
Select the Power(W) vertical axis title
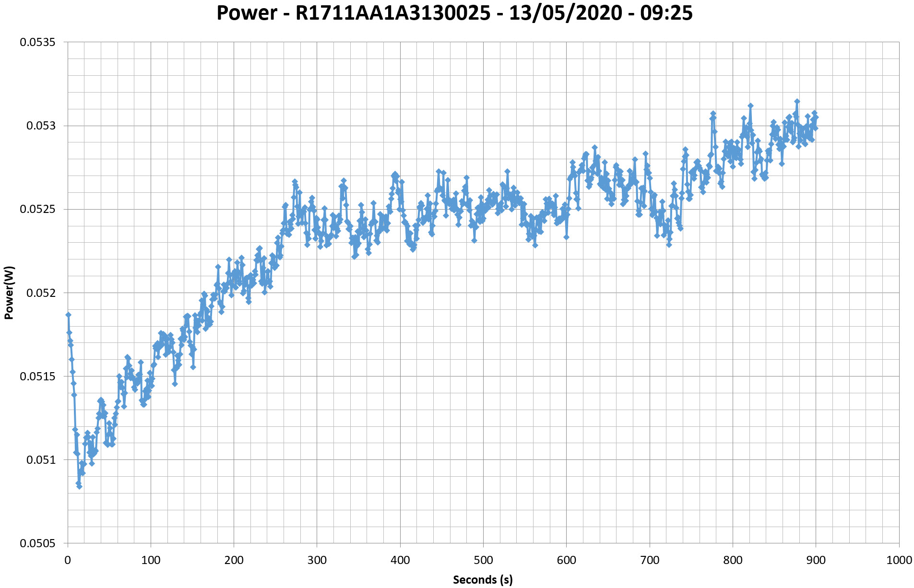click(x=9, y=293)
